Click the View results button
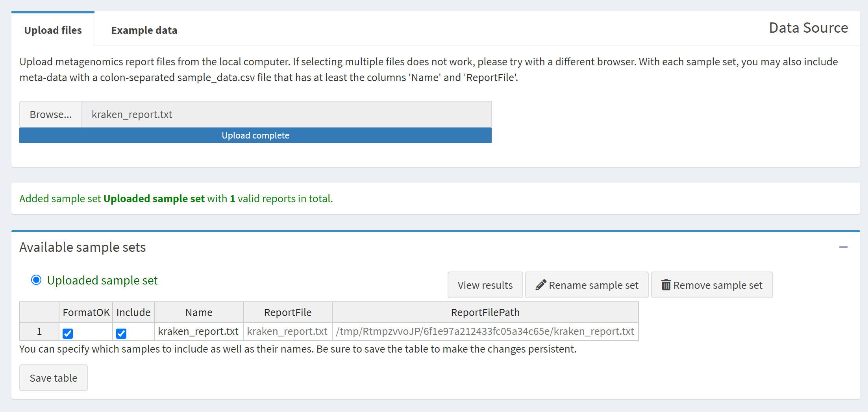The width and height of the screenshot is (868, 412). tap(485, 285)
